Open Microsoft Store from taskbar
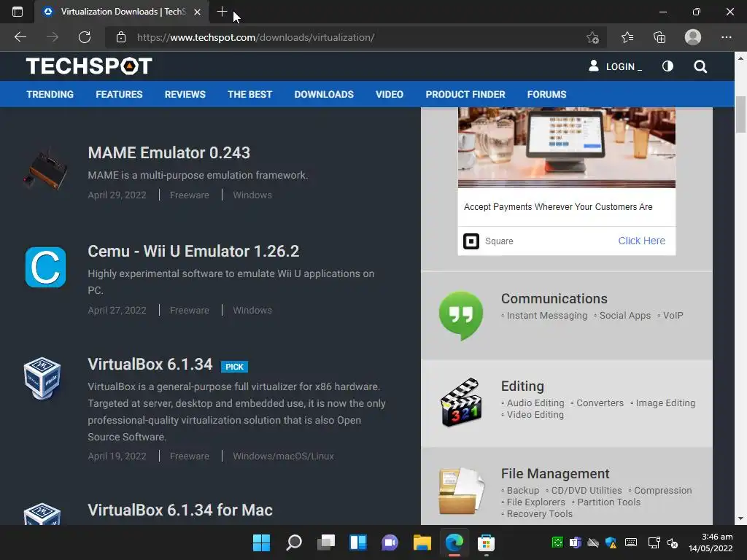 pyautogui.click(x=486, y=542)
